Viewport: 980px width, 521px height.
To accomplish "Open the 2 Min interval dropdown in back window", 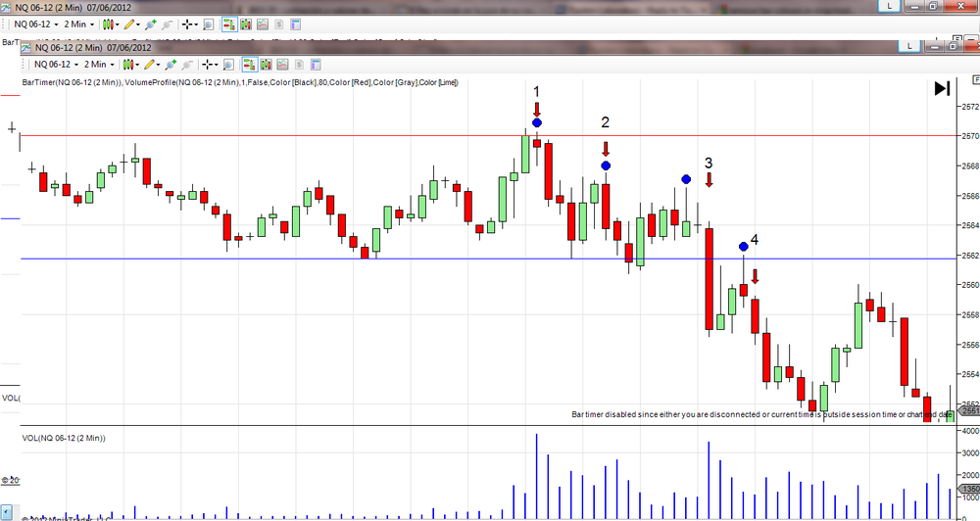I will pos(78,24).
